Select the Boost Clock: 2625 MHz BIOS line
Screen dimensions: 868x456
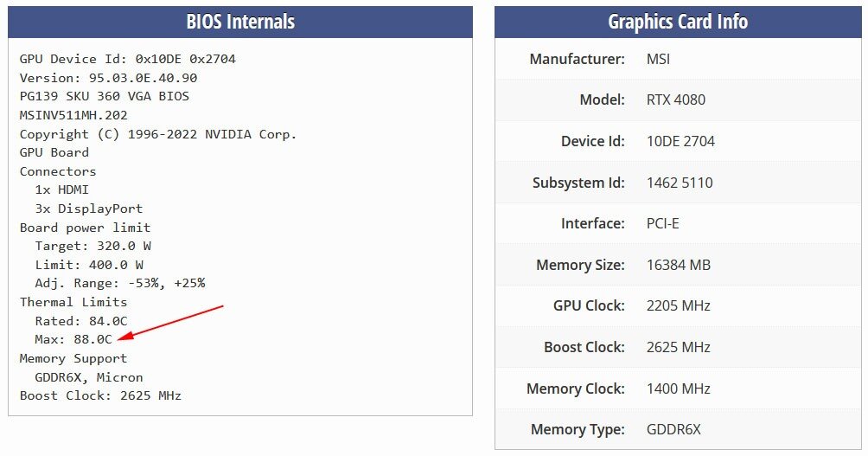pos(101,395)
